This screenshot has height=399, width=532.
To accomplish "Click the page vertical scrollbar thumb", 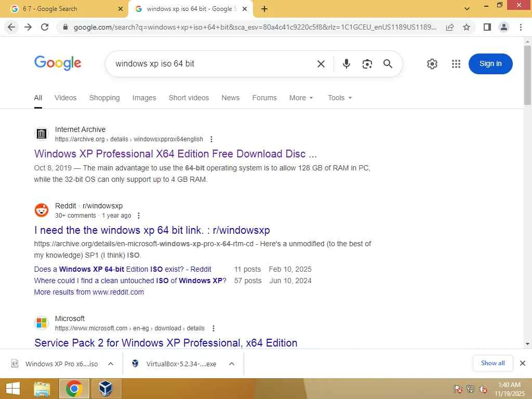I will [x=527, y=75].
